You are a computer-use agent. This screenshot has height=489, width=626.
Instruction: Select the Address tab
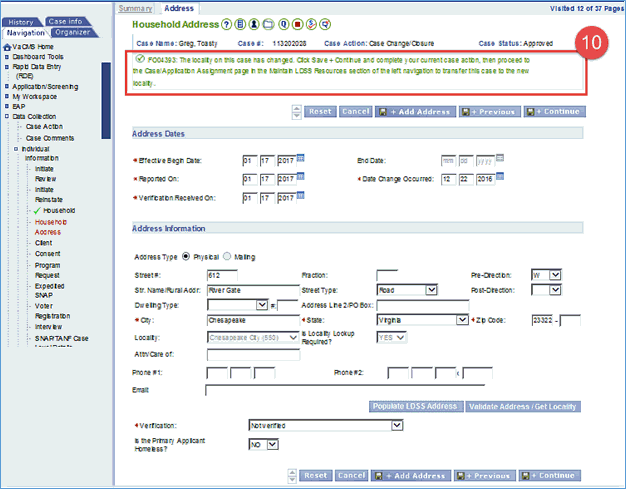point(179,8)
